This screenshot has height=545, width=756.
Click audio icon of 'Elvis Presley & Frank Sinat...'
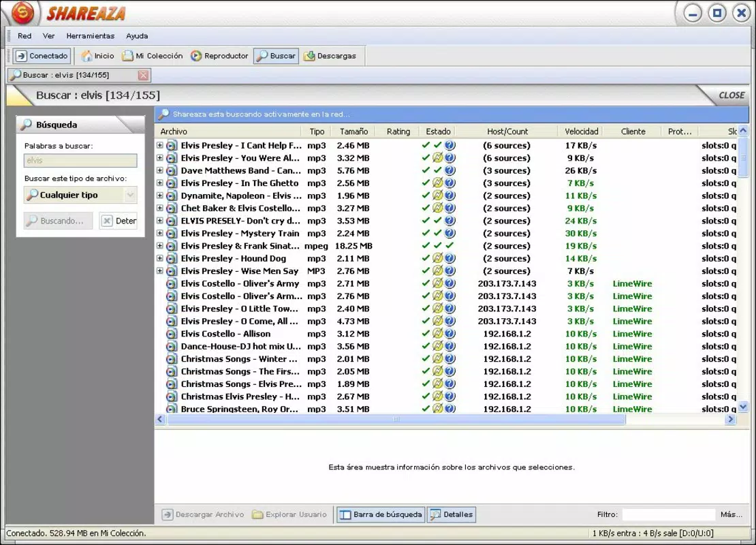pos(171,246)
